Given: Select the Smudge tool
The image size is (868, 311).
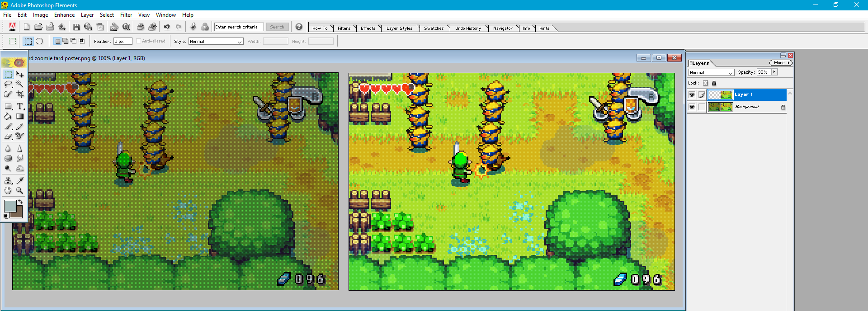Looking at the screenshot, I should coord(20,158).
